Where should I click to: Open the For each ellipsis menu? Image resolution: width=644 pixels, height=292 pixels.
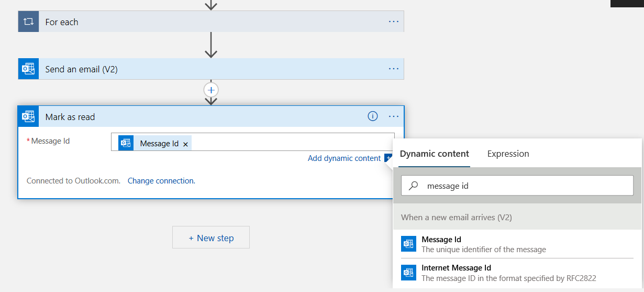[394, 21]
